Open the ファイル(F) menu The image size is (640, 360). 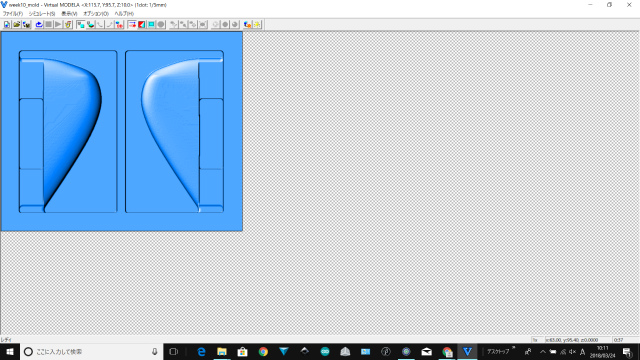13,13
